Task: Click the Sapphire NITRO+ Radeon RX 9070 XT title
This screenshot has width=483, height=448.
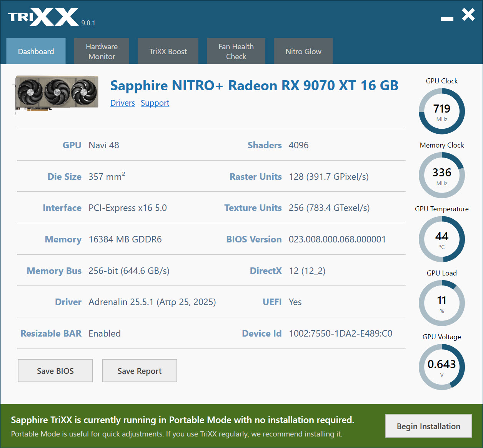Action: click(x=254, y=85)
